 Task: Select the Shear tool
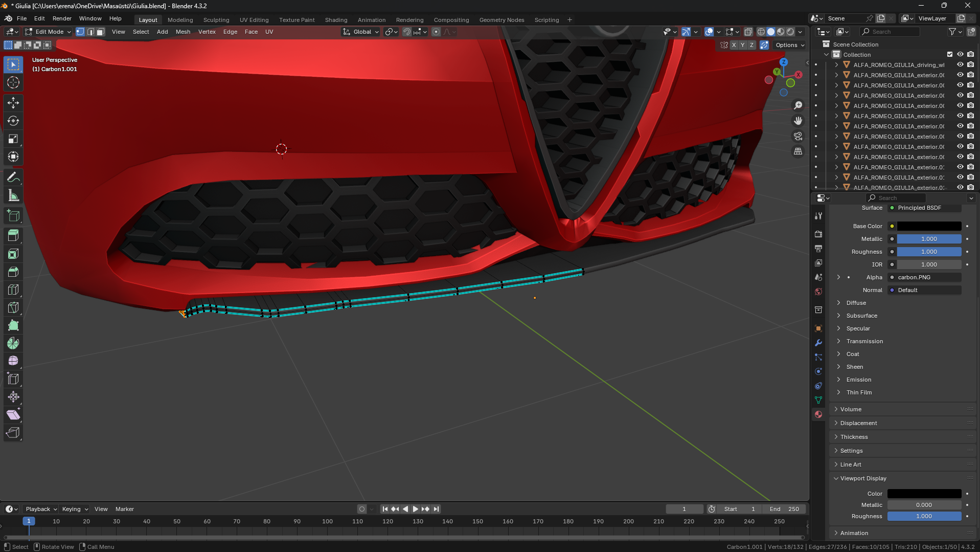13,415
